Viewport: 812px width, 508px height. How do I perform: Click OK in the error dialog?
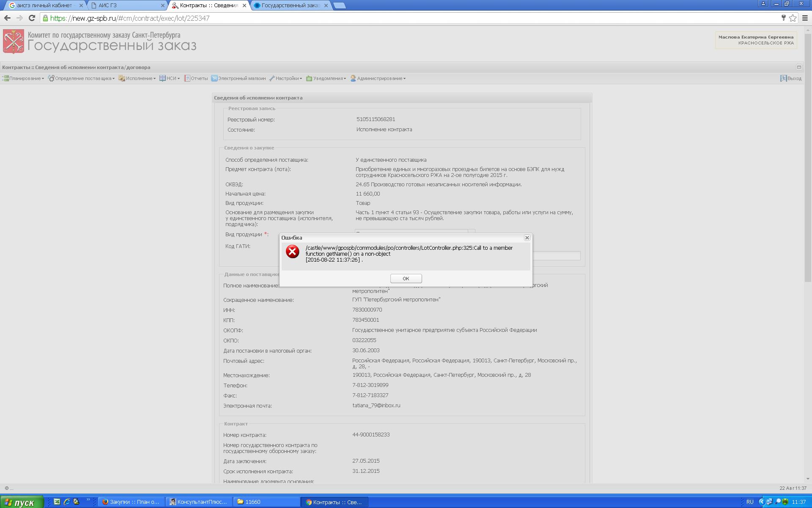tap(406, 278)
